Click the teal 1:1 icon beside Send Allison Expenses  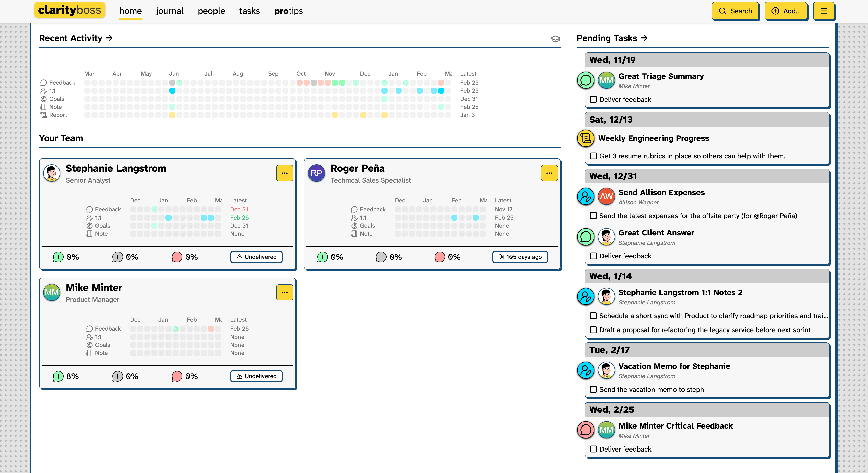coord(585,197)
